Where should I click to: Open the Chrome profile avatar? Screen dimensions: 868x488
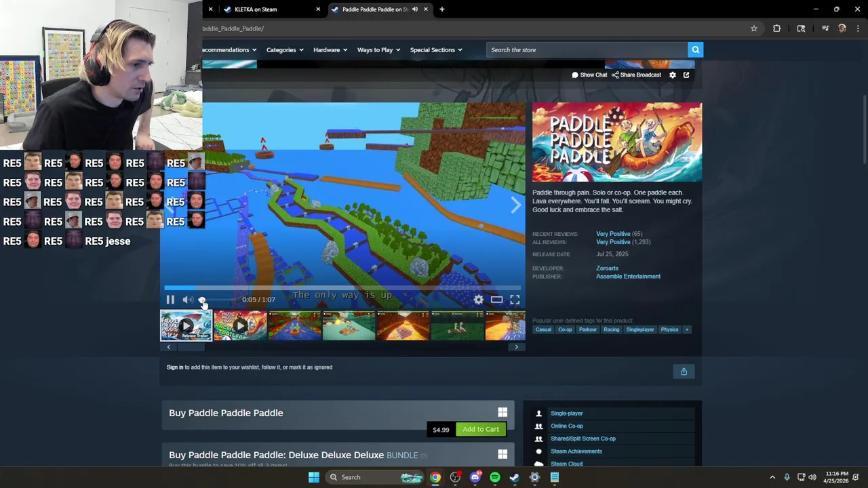click(842, 28)
